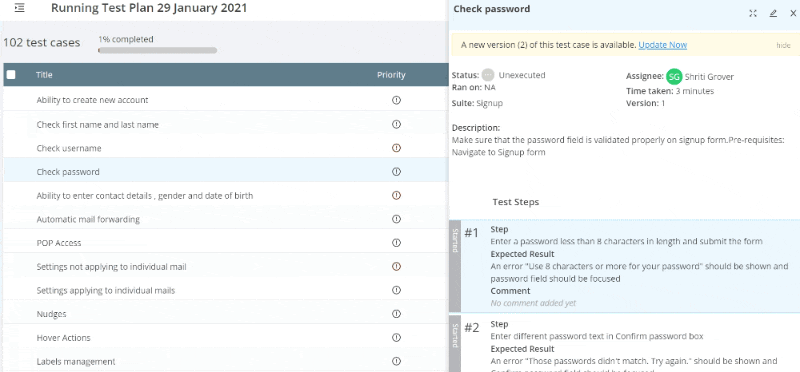This screenshot has width=800, height=372.
Task: Click the 1% completed progress bar
Action: 158,50
